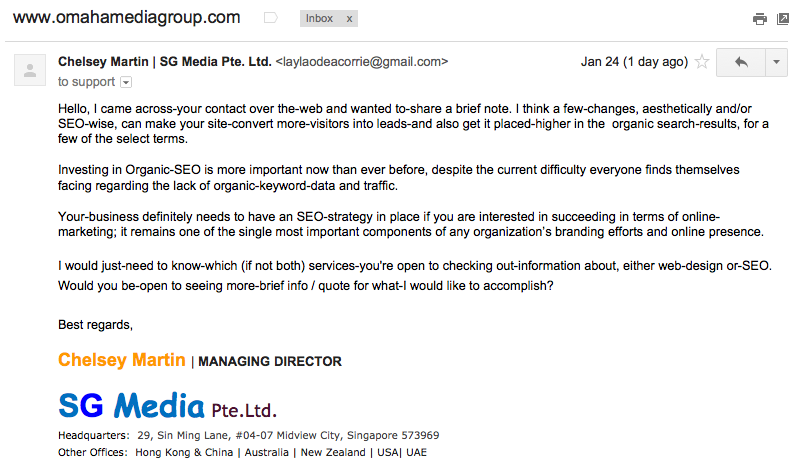Click the email subject www.omahamediagroup.com

(x=126, y=17)
